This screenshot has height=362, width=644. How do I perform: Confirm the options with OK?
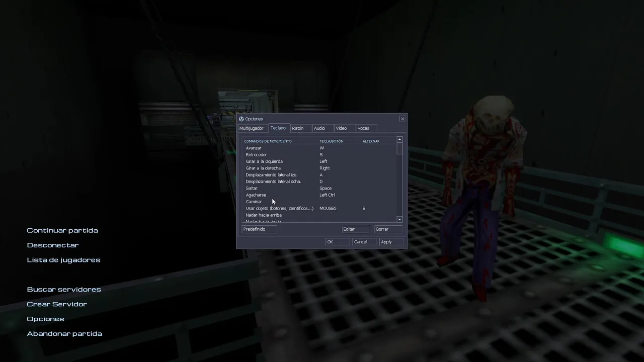(x=337, y=242)
